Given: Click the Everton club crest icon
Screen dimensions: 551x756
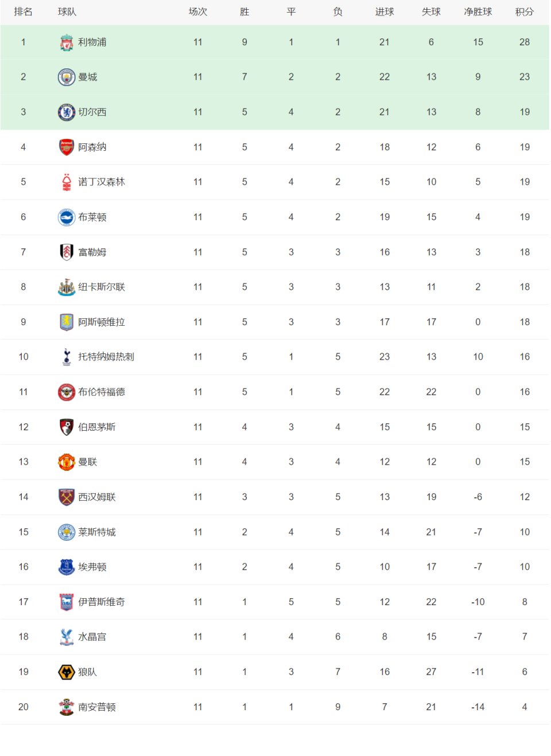Looking at the screenshot, I should [x=67, y=567].
